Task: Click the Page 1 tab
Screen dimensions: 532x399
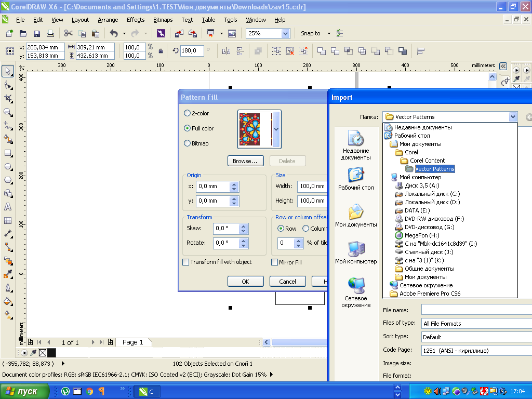Action: tap(133, 342)
